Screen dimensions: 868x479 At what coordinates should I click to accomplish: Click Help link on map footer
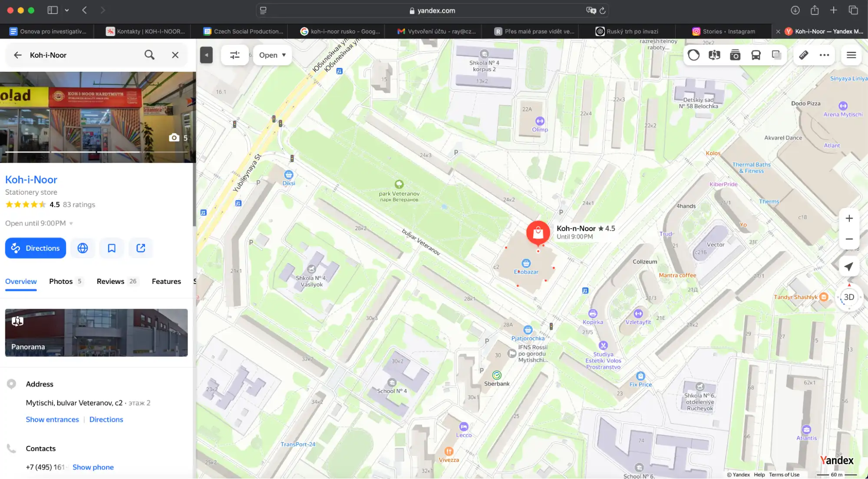tap(759, 475)
